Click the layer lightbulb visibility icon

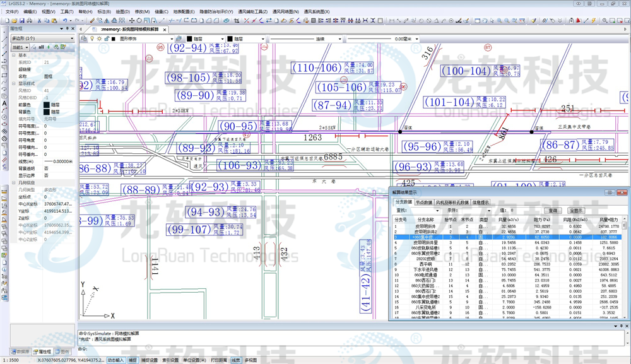(x=91, y=38)
